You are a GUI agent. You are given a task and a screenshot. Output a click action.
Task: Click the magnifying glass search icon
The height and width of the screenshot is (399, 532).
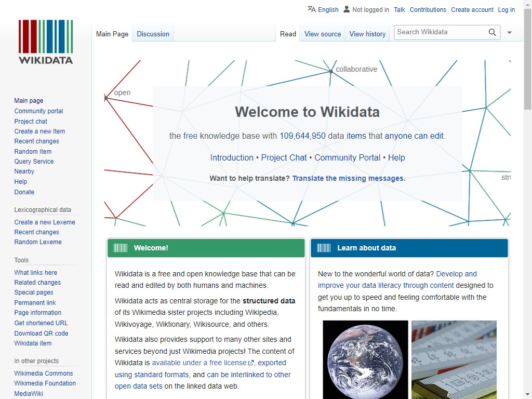click(492, 32)
